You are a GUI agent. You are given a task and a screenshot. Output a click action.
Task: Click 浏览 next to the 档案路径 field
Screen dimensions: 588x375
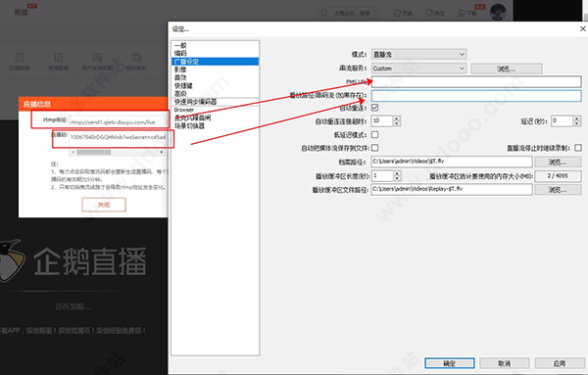[558, 162]
